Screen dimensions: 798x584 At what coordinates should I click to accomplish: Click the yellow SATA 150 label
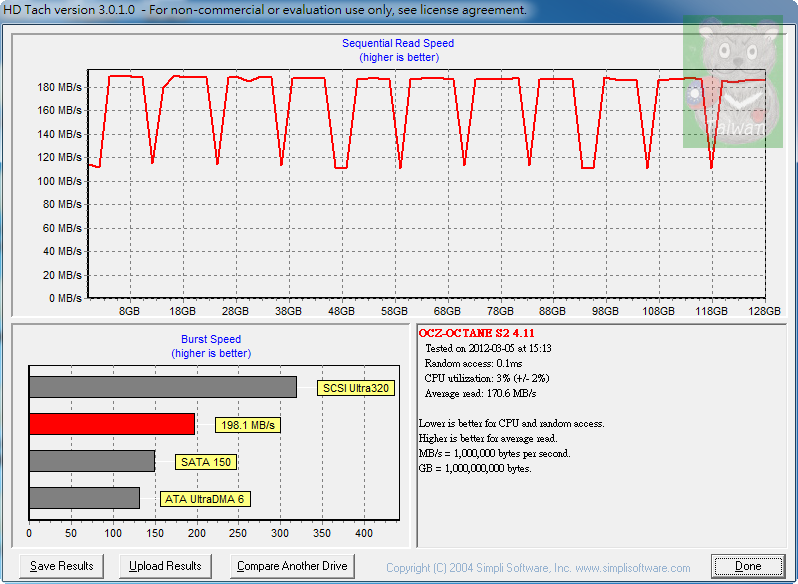[206, 462]
